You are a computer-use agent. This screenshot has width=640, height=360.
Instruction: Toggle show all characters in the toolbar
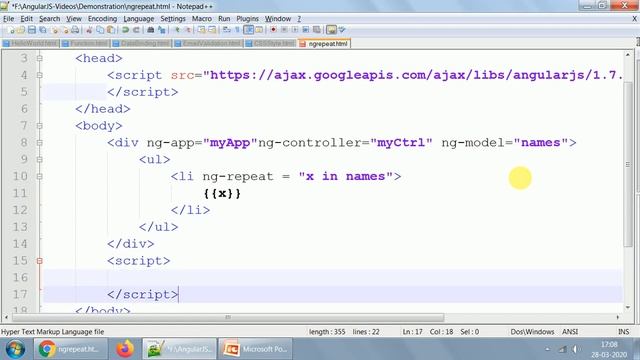click(x=237, y=30)
